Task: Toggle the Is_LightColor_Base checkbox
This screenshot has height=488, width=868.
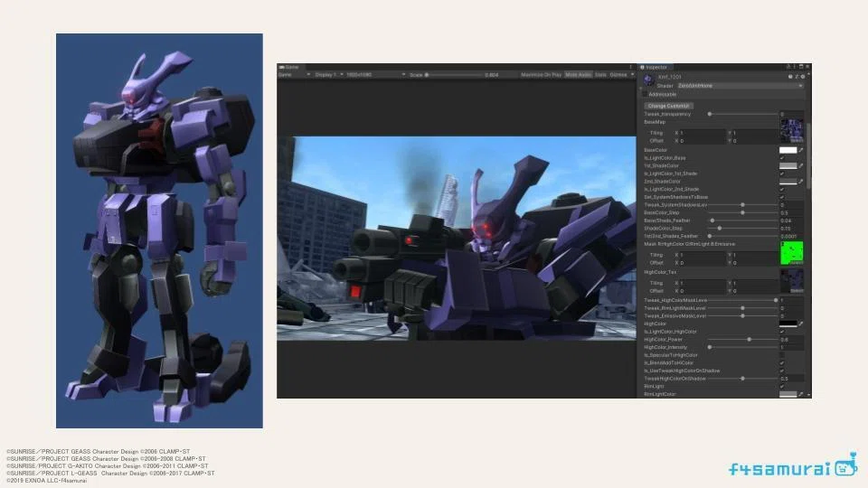Action: pos(782,157)
